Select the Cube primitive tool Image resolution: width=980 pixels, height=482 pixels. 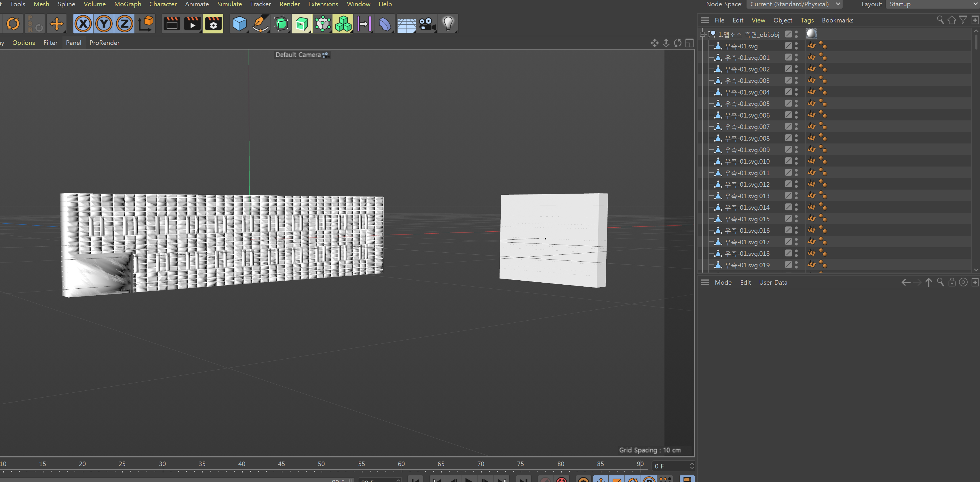click(x=239, y=24)
